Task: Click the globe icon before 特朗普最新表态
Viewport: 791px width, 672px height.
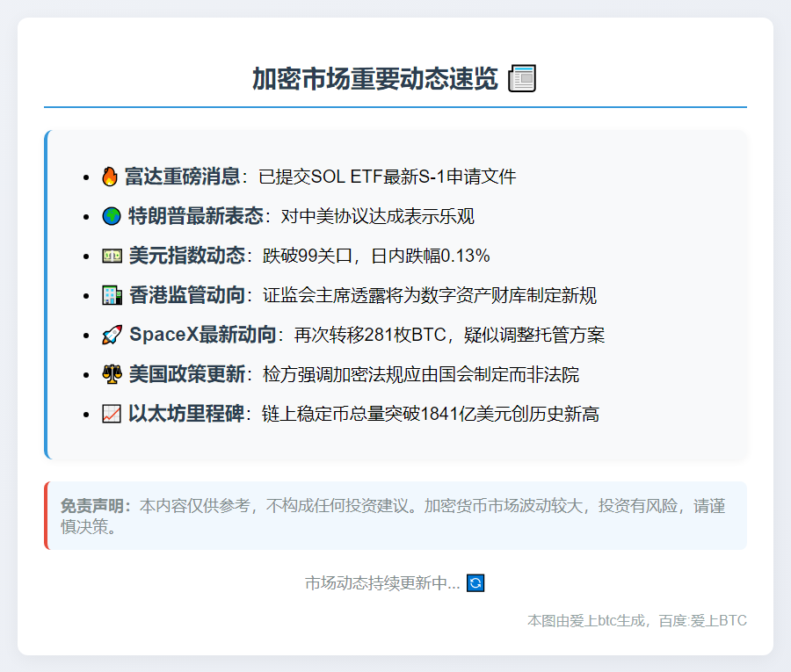Action: click(112, 216)
